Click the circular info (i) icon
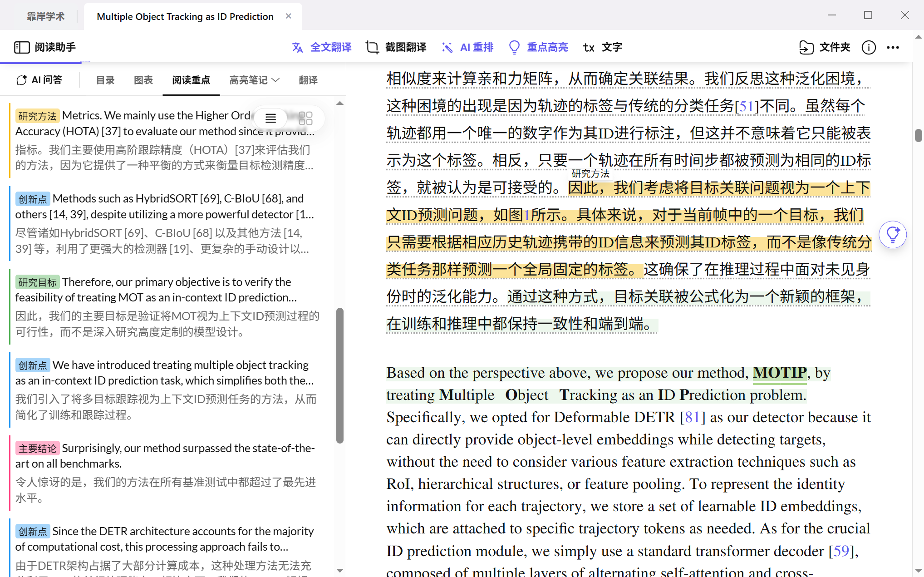Screen dimensions: 924x577 [x=868, y=47]
